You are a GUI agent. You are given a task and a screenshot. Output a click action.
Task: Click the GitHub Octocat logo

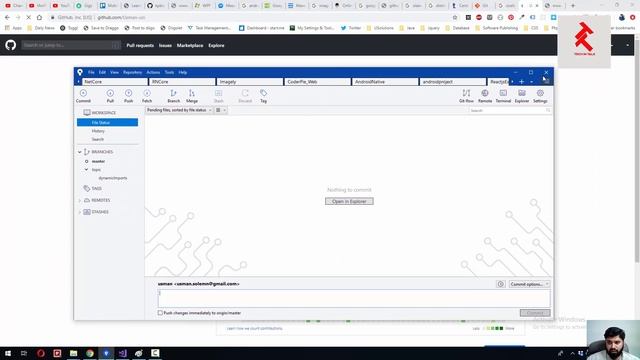click(11, 45)
